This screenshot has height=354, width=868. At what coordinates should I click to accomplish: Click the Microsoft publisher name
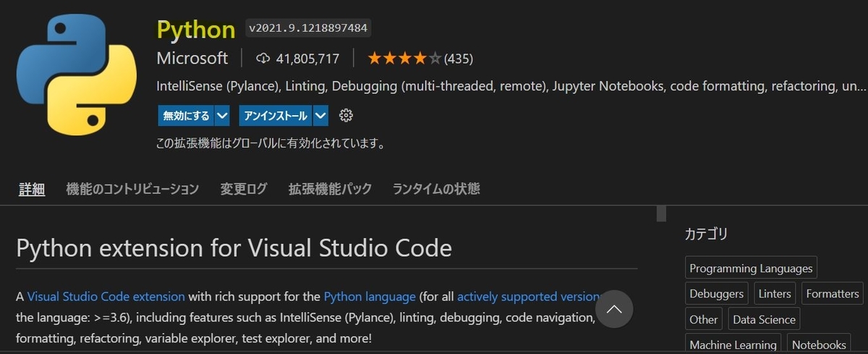[192, 58]
